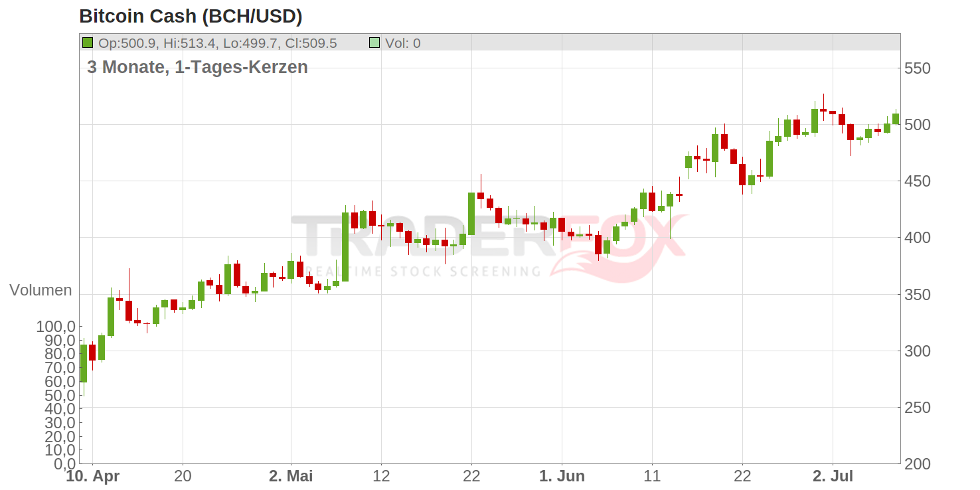The height and width of the screenshot is (490, 980).
Task: Click the "70,0" volume axis label
Action: [x=59, y=368]
